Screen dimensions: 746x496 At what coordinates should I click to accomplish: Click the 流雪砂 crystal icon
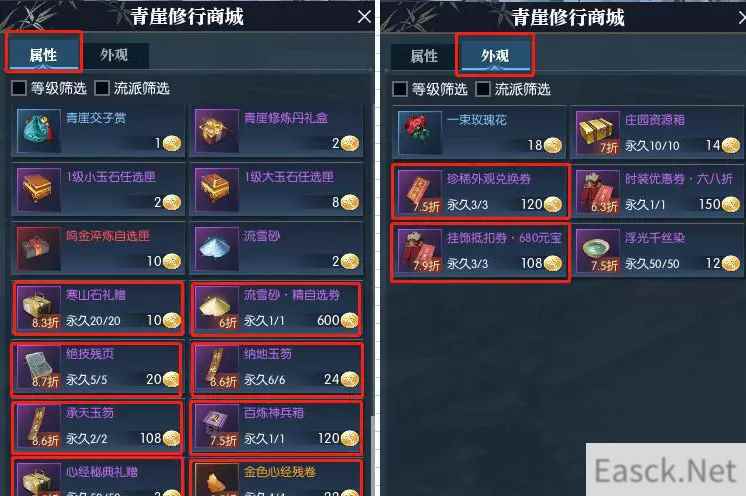point(216,249)
